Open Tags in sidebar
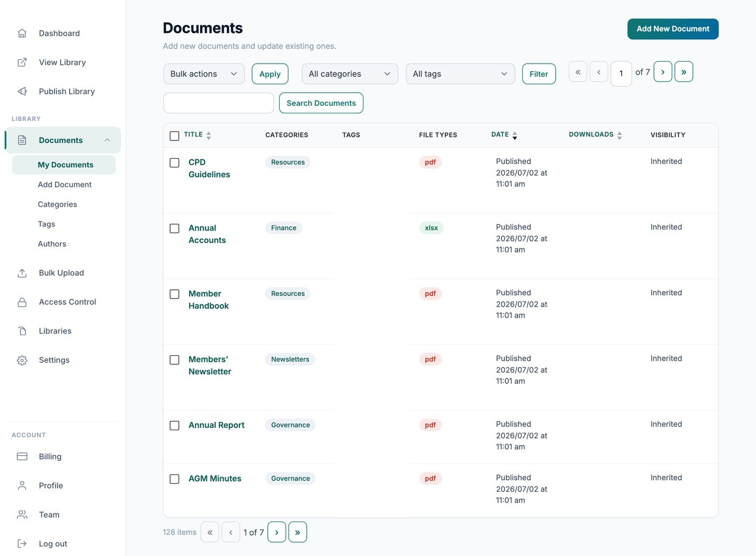This screenshot has width=756, height=556. pos(46,225)
